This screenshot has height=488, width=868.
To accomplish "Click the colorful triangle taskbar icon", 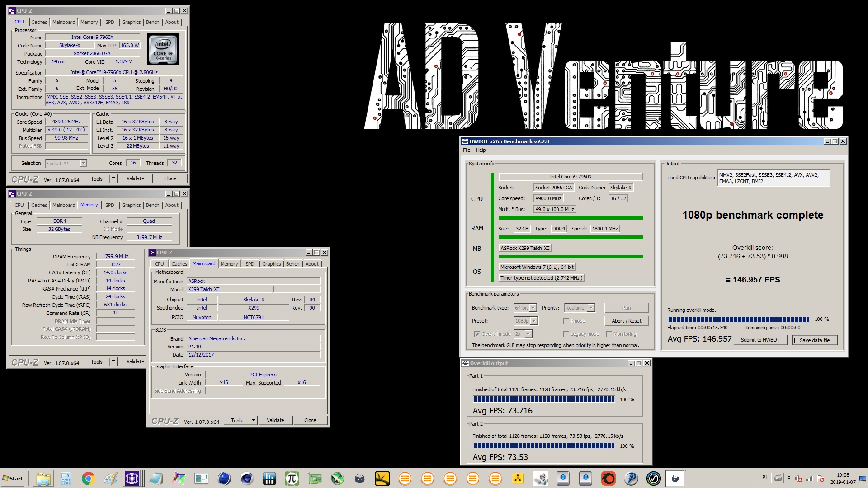I will point(179,479).
